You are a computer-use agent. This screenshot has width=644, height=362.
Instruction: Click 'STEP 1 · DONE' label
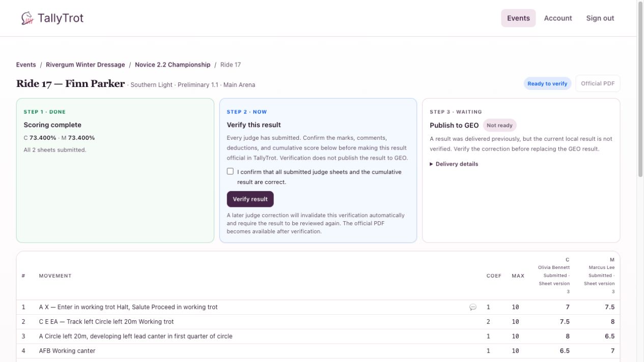point(45,112)
